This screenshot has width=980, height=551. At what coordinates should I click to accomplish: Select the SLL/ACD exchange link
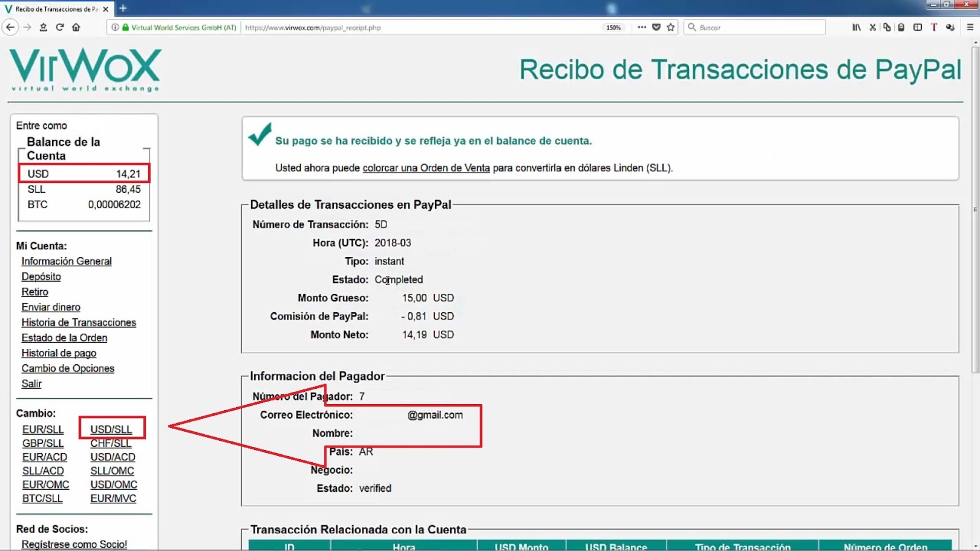[x=43, y=471]
